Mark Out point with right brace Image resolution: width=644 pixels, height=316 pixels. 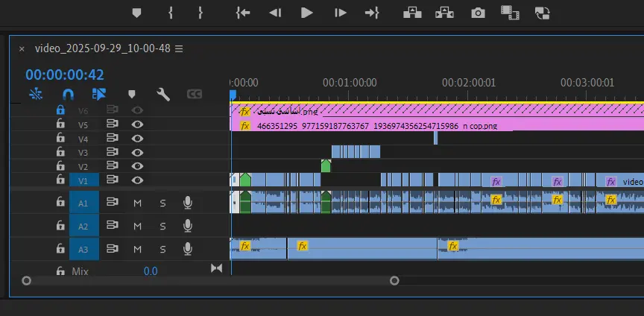pyautogui.click(x=201, y=13)
